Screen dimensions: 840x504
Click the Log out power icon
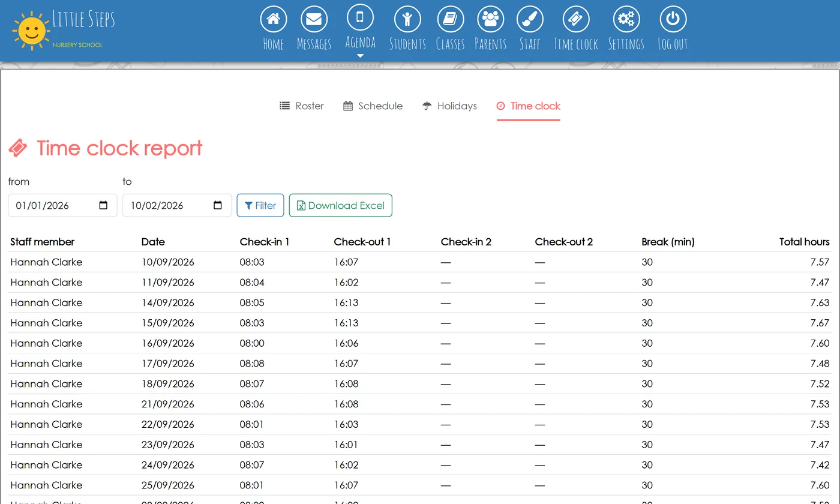[x=673, y=19]
